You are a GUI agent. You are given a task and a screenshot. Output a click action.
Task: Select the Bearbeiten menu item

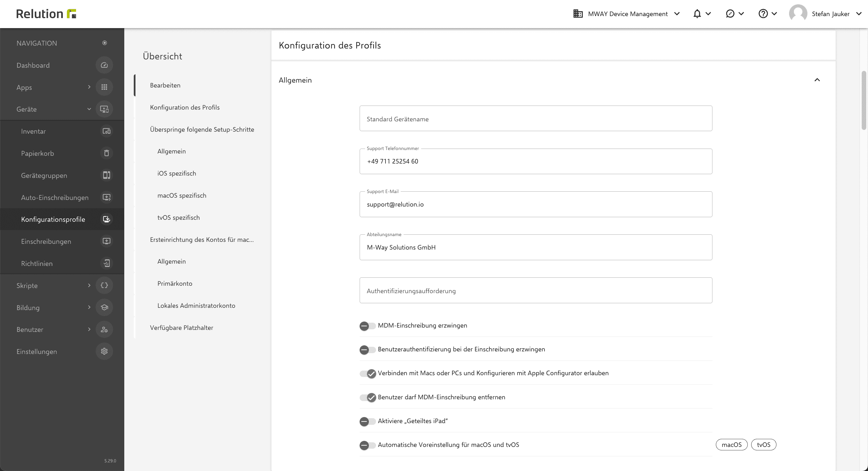click(x=165, y=85)
